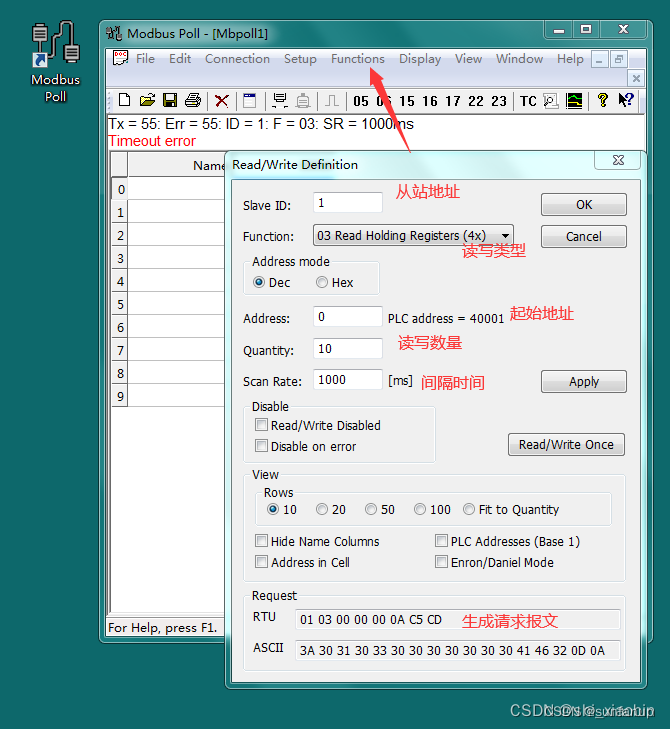Click the window definition toolbar icon
Viewport: 670px width, 729px height.
point(250,100)
